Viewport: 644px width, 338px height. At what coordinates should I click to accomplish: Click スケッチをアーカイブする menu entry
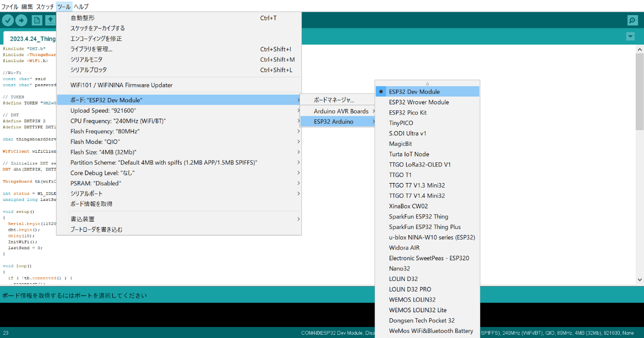(x=179, y=28)
